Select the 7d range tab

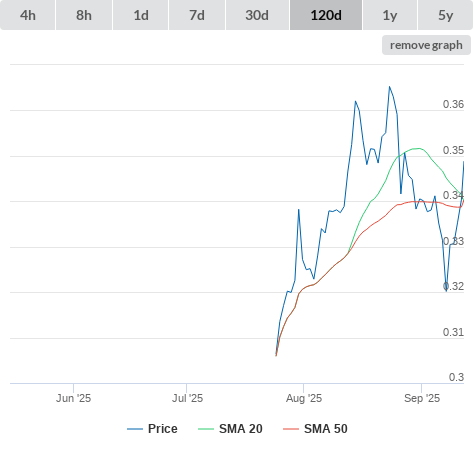point(197,15)
